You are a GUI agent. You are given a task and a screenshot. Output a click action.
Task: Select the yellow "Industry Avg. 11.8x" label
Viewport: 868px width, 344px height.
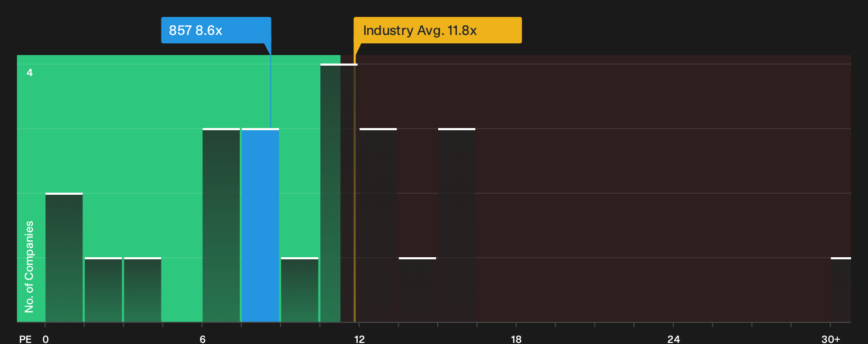coord(438,30)
